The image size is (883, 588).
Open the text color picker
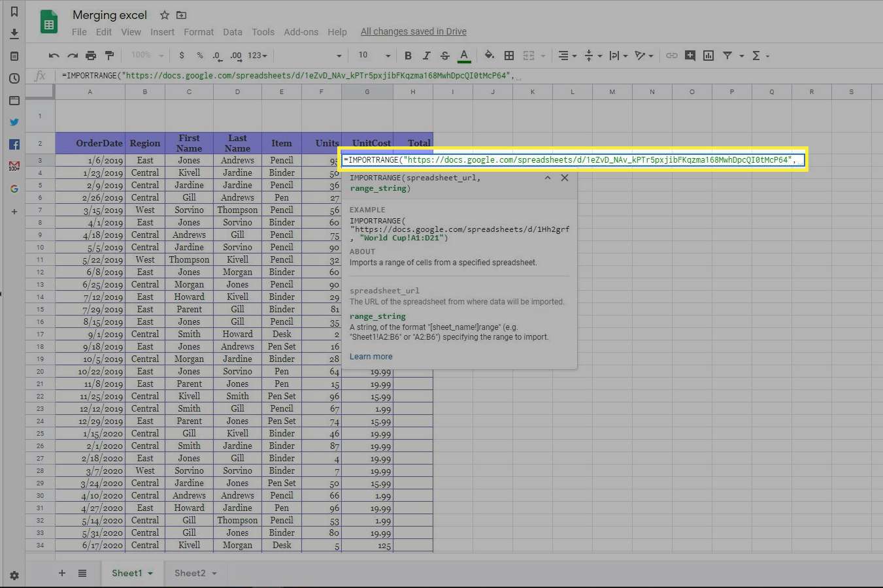464,56
